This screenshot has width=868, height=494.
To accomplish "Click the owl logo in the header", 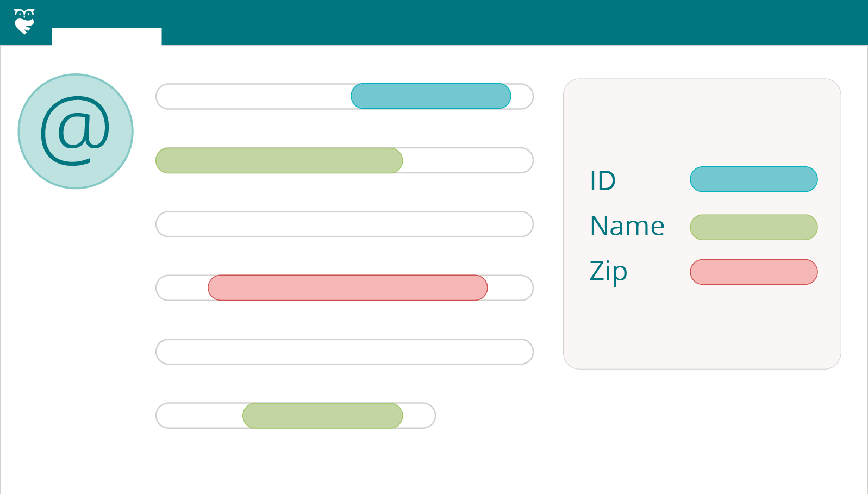I will (x=24, y=21).
